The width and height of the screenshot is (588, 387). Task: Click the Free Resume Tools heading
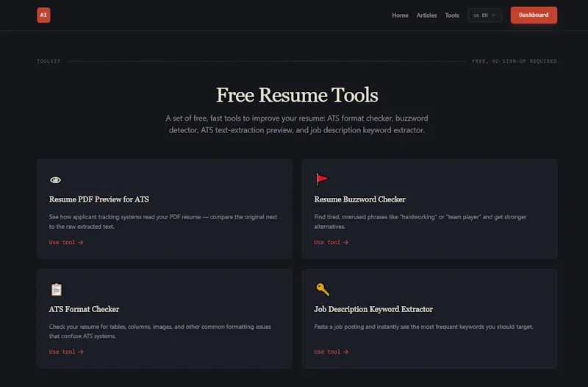click(x=297, y=95)
